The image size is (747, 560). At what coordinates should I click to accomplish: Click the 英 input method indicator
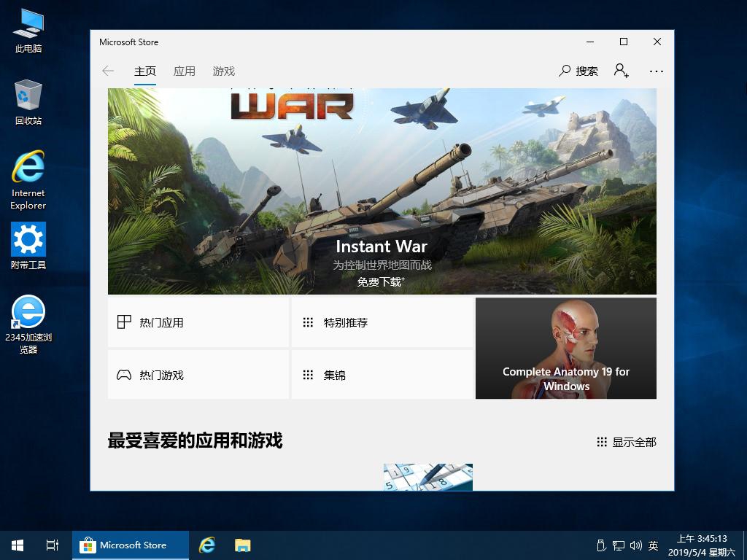653,545
